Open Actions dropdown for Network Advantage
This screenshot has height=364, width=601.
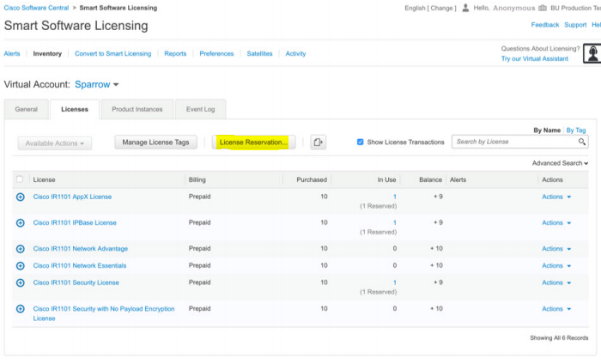556,249
